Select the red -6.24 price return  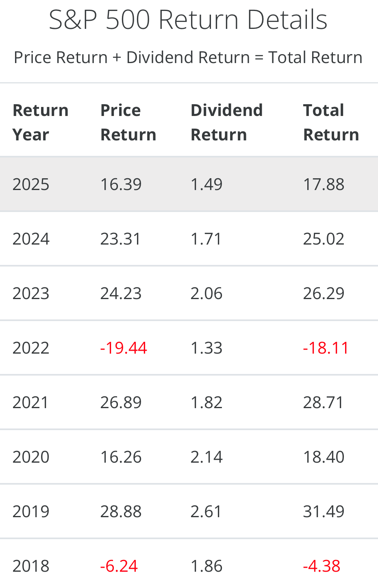click(119, 566)
